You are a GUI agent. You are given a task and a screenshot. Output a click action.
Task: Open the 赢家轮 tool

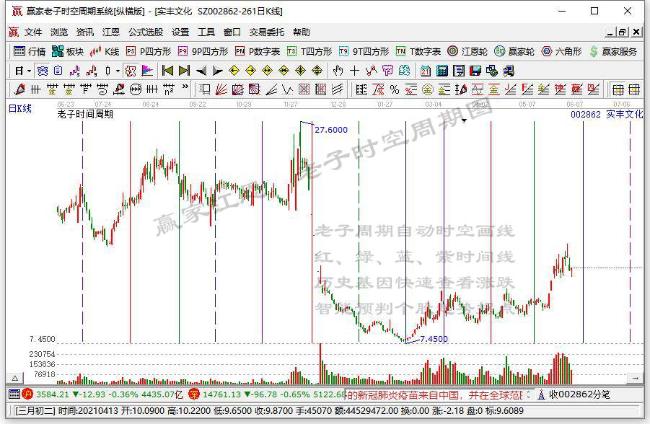514,51
